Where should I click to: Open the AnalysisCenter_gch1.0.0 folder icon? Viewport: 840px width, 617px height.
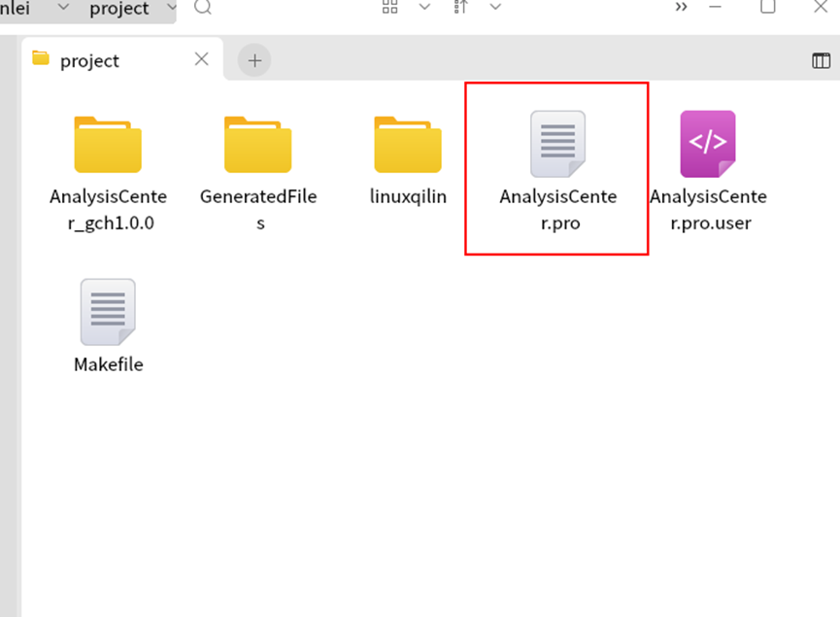point(108,145)
